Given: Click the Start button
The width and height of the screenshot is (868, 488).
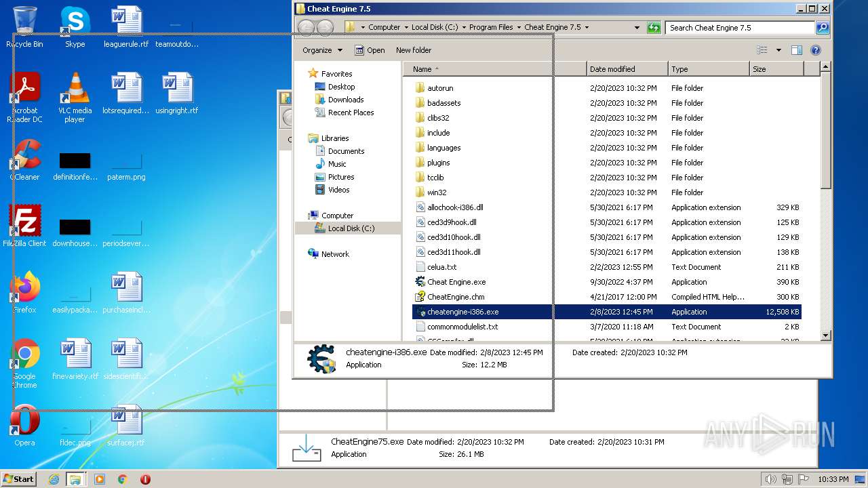Looking at the screenshot, I should 19,479.
